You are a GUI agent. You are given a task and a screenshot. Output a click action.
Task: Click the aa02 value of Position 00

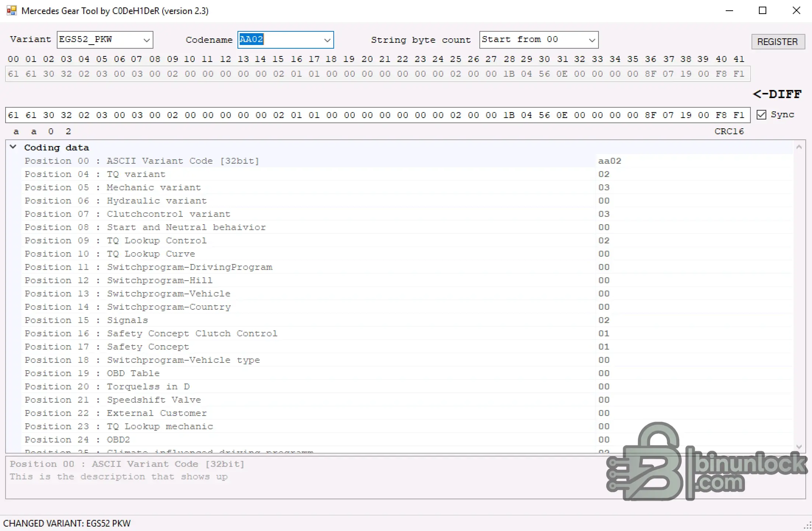pos(610,161)
